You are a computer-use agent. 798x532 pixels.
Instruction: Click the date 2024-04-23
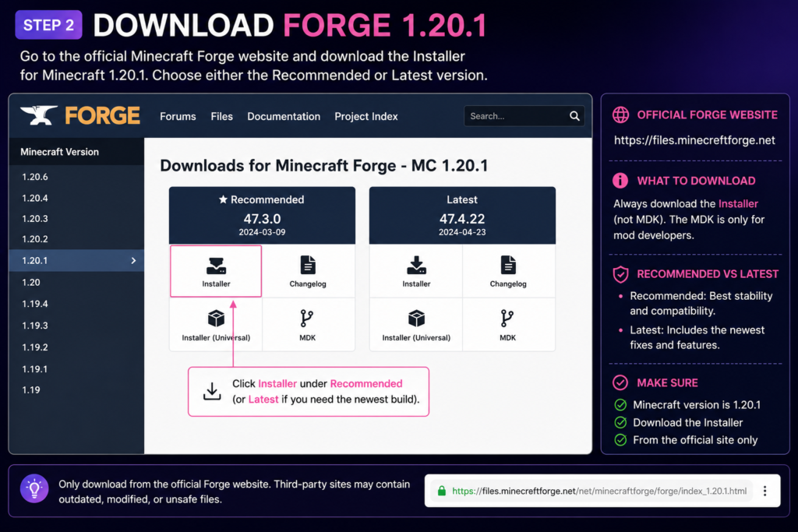coord(462,232)
